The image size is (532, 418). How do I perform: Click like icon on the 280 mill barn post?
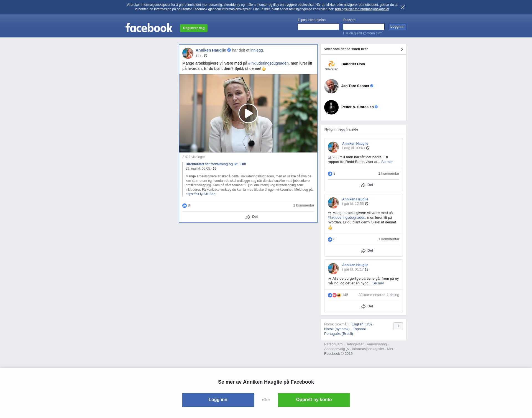point(330,174)
